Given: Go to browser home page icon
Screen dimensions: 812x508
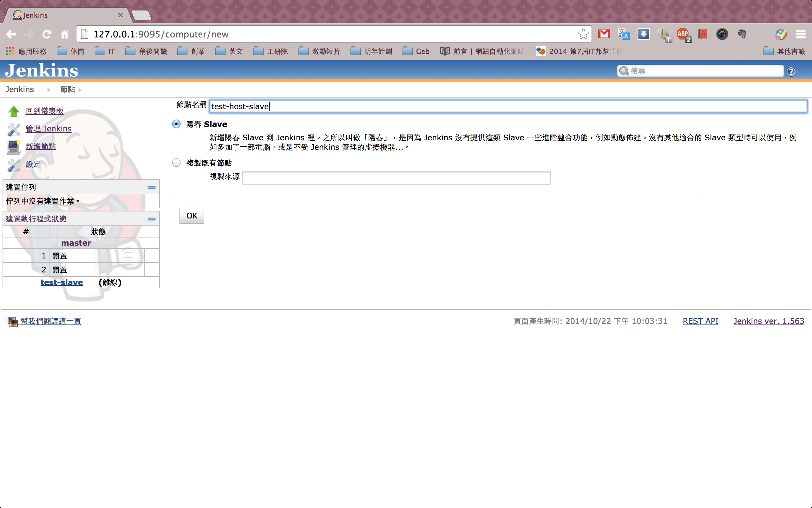Looking at the screenshot, I should pyautogui.click(x=64, y=34).
